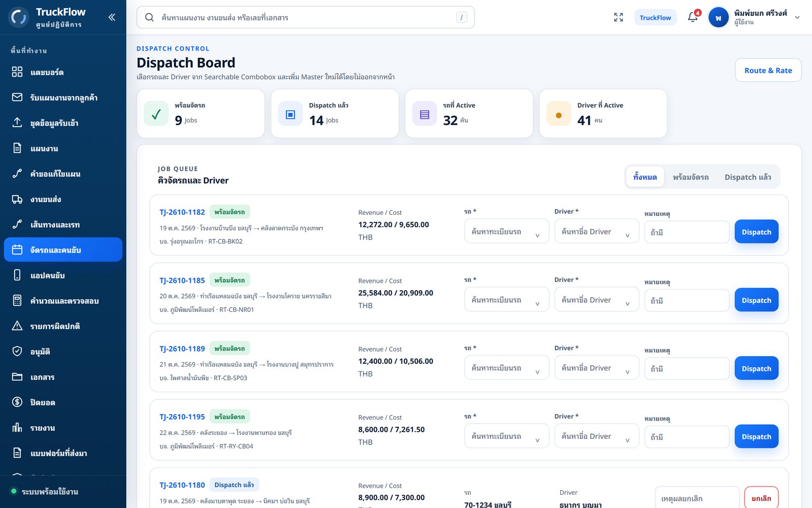Screen dimensions: 812x508
Task: Focus the global search box
Action: (306, 17)
